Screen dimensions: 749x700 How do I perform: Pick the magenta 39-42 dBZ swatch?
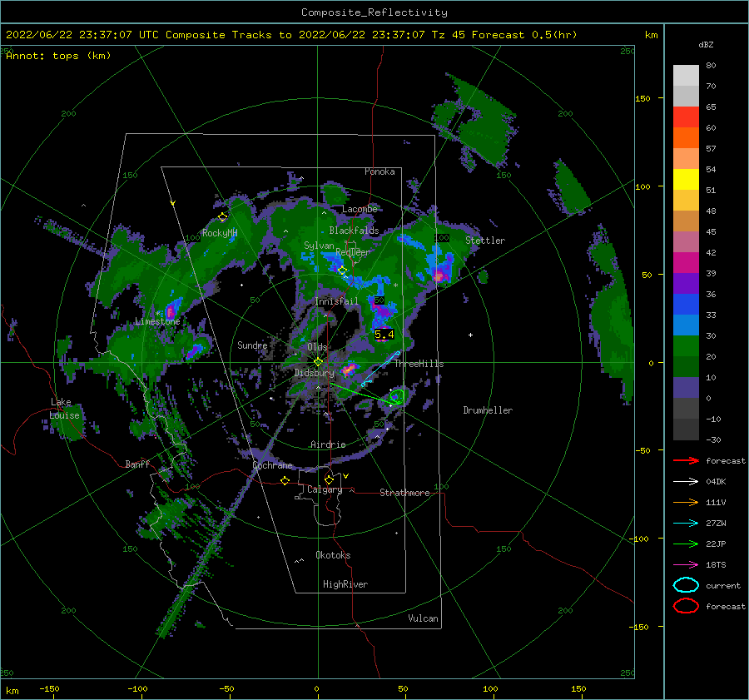(686, 263)
